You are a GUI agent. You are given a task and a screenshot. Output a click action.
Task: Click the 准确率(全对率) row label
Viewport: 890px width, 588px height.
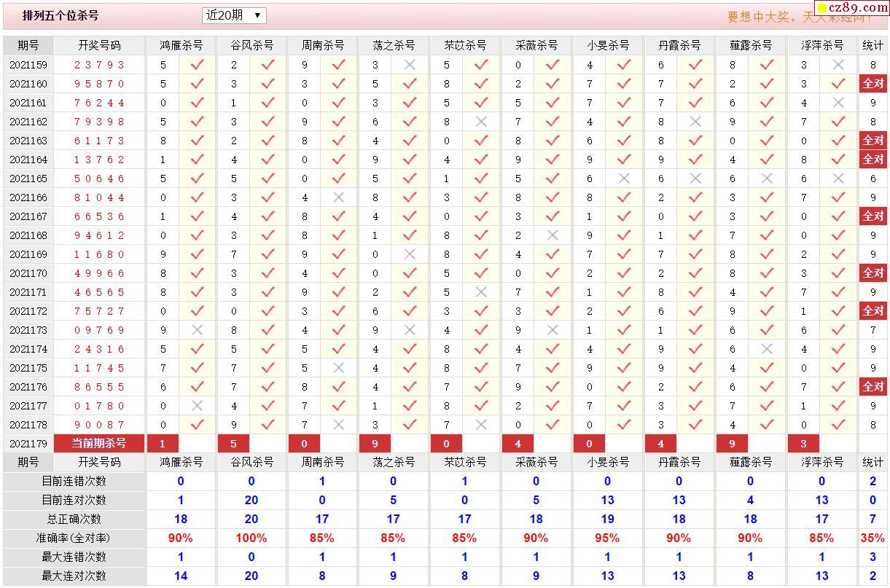tap(74, 538)
